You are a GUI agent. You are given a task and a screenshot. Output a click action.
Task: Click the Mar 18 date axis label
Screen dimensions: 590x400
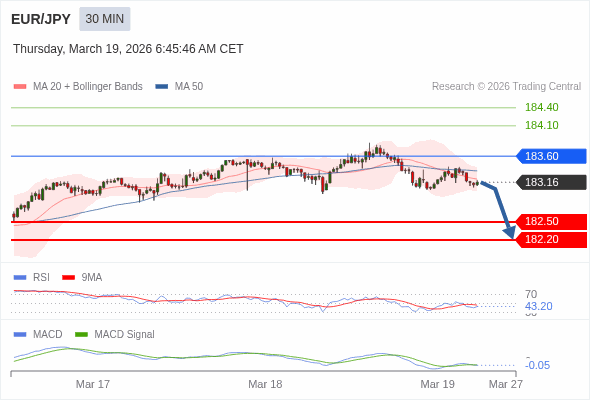click(265, 384)
